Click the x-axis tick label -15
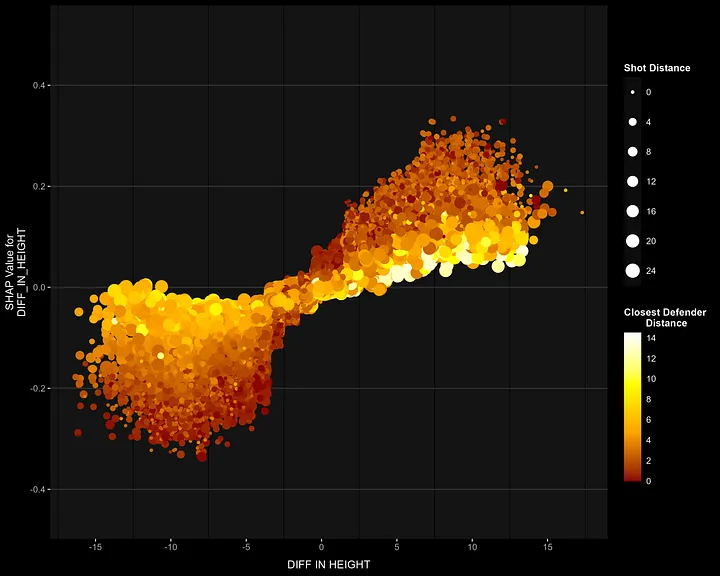 coord(95,547)
